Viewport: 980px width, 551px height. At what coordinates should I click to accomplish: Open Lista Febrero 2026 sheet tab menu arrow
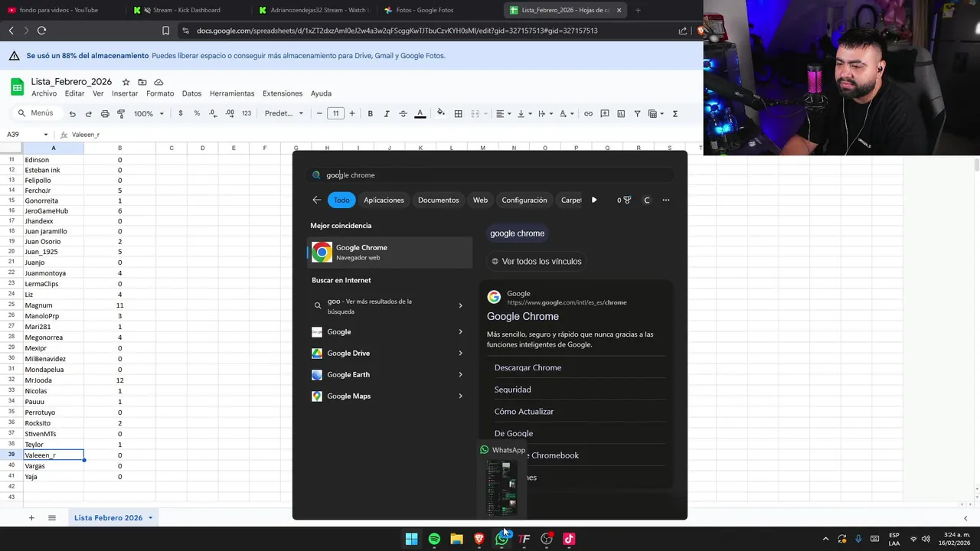pos(150,518)
